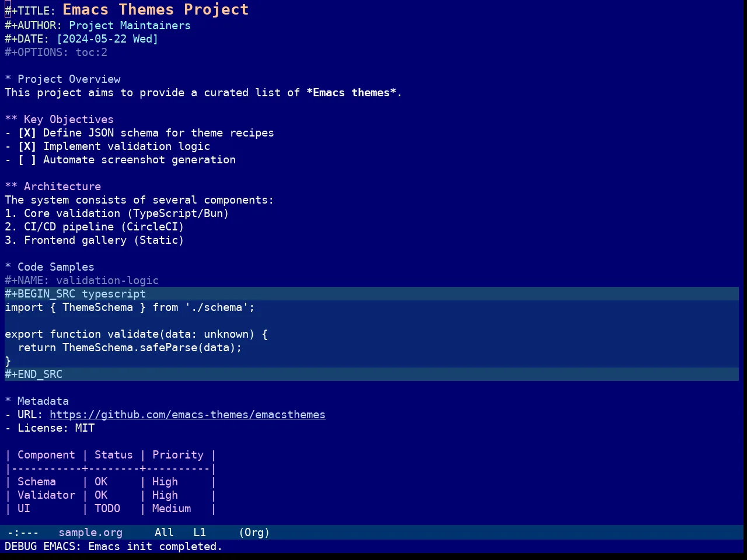Screen dimensions: 747x560
Task: Click the import ThemeSchema code line
Action: [130, 307]
